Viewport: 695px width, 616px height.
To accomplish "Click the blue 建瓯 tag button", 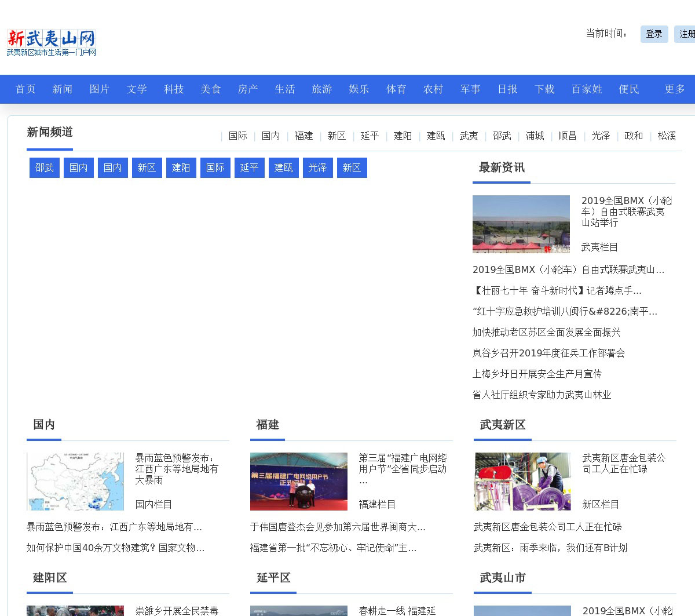I will point(284,168).
